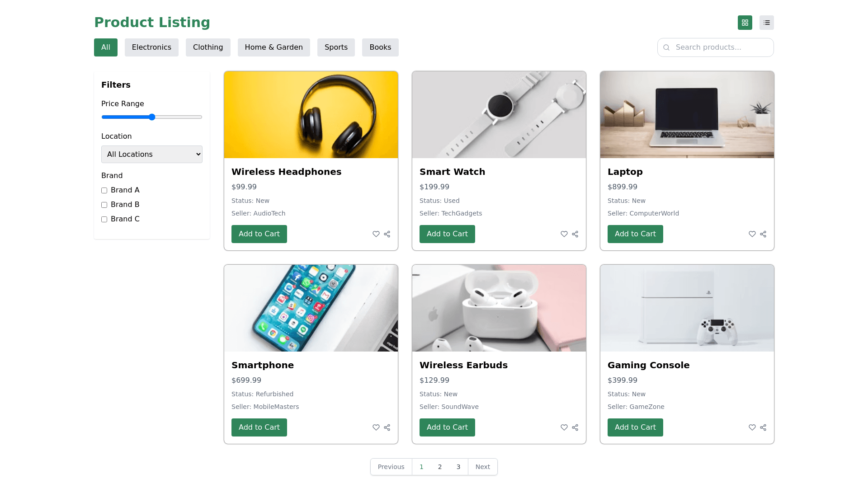
Task: Share the Gaming Console listing
Action: tap(763, 427)
